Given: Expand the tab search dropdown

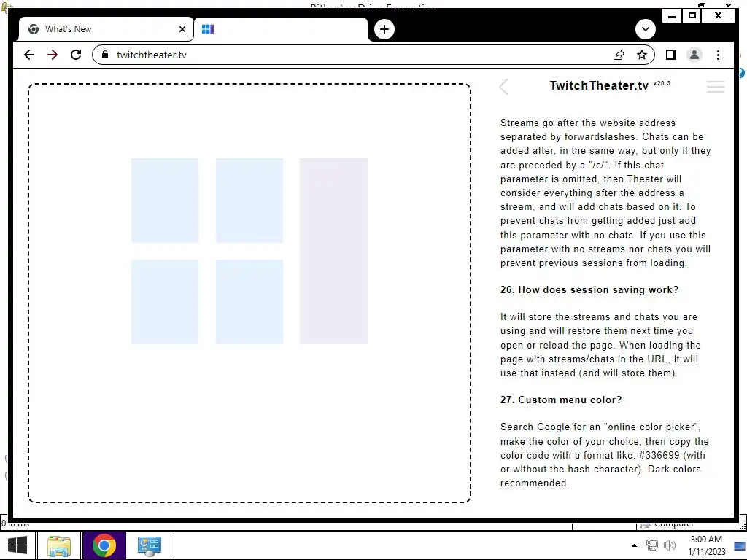Looking at the screenshot, I should point(646,29).
